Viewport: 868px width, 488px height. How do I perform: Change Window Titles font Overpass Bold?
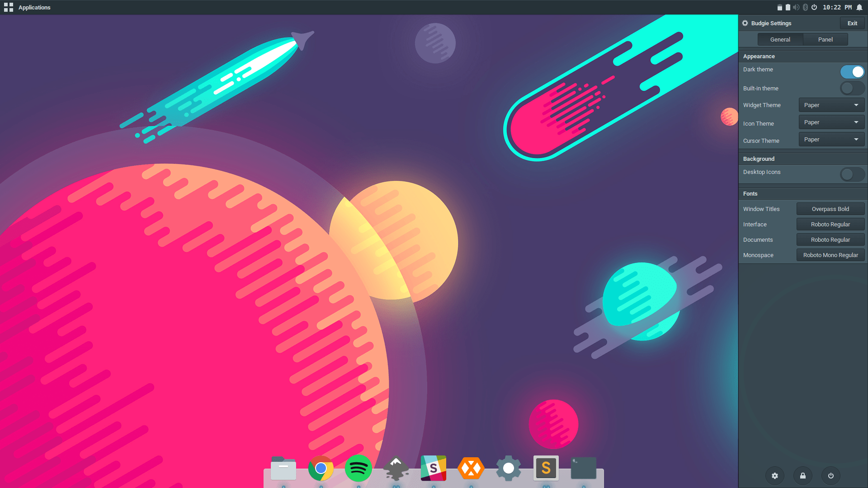(830, 209)
